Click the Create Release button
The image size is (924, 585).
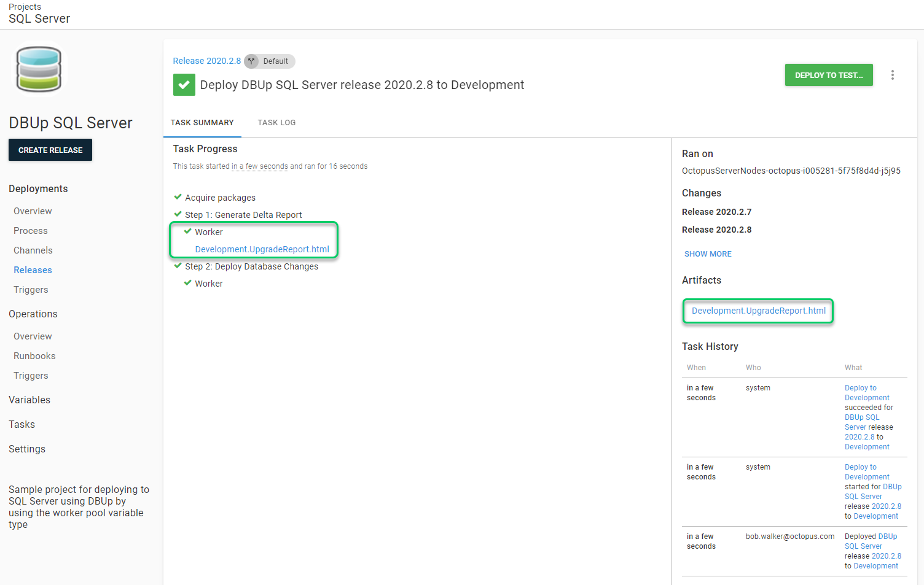click(50, 150)
